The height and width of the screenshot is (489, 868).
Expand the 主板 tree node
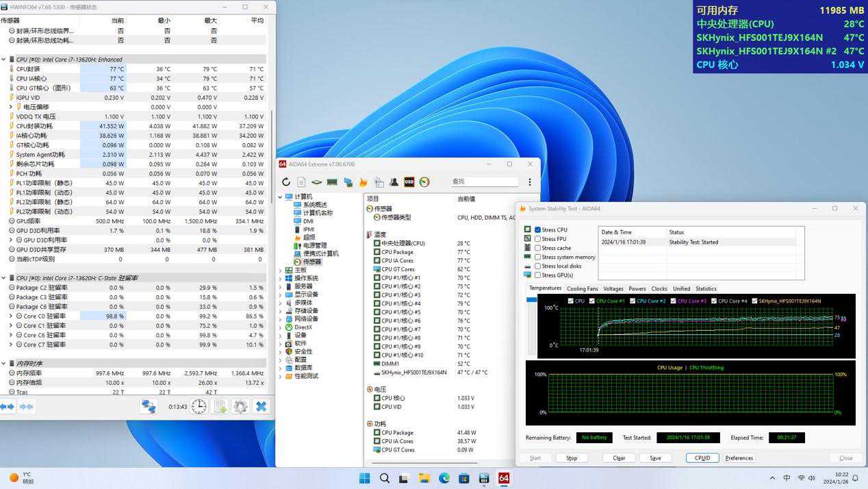(x=280, y=271)
